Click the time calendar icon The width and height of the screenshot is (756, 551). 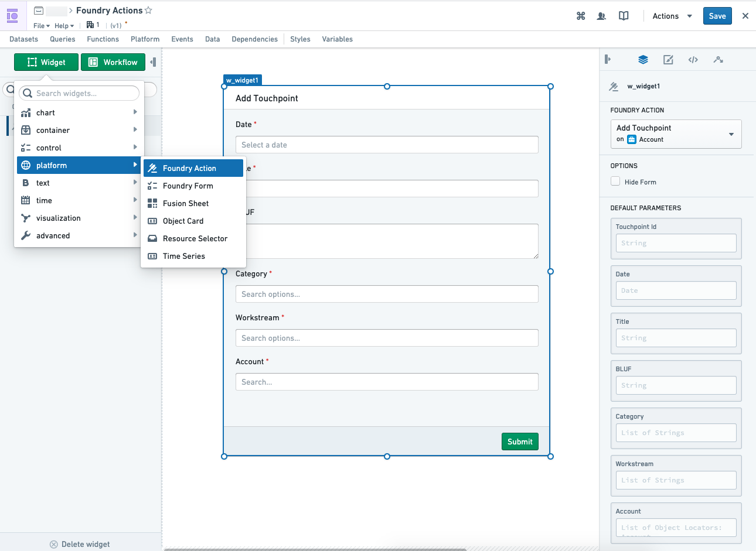26,200
